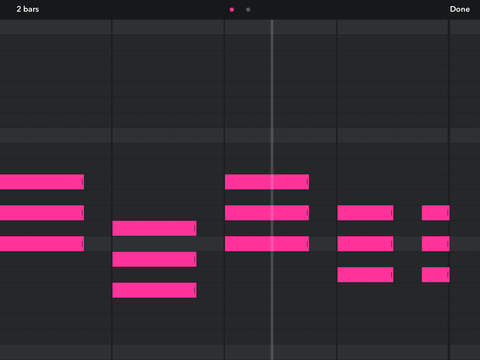The image size is (480, 360).
Task: Tap the Done button
Action: click(x=460, y=9)
